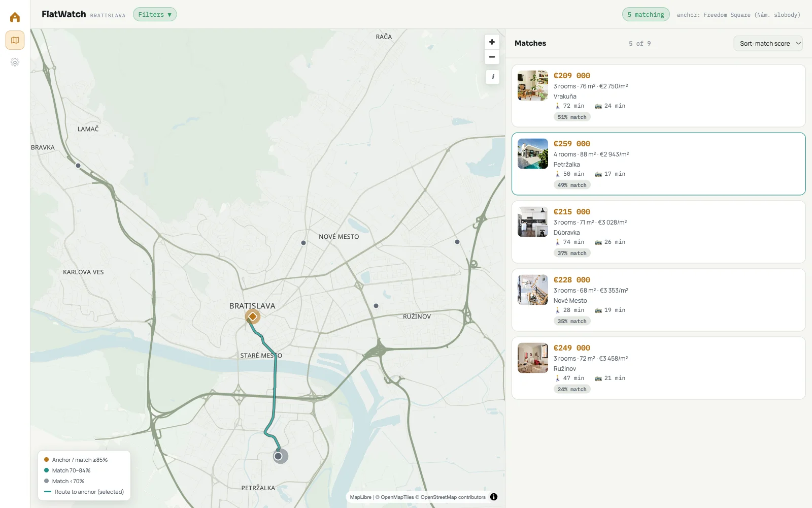Click the map info 'i' control

pyautogui.click(x=492, y=77)
